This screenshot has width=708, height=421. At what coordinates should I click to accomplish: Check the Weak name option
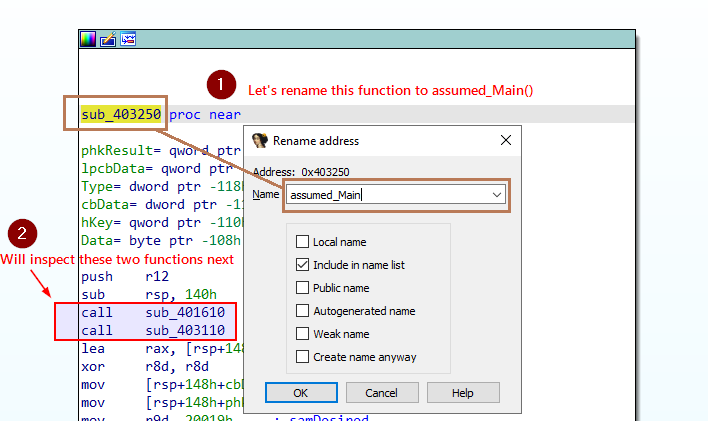[x=302, y=334]
